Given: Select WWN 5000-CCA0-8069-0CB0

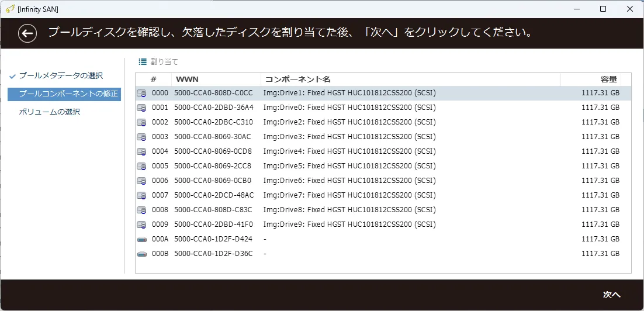Looking at the screenshot, I should [213, 181].
